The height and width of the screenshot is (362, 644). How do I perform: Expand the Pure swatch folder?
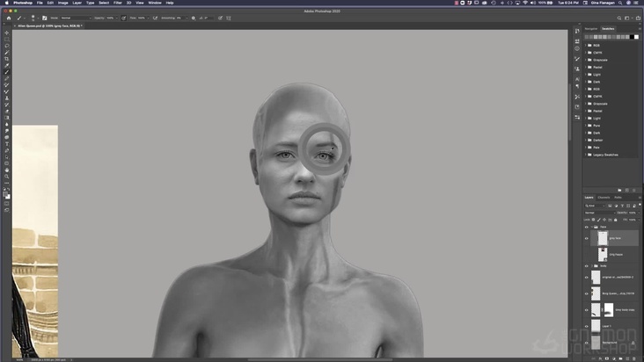(586, 126)
